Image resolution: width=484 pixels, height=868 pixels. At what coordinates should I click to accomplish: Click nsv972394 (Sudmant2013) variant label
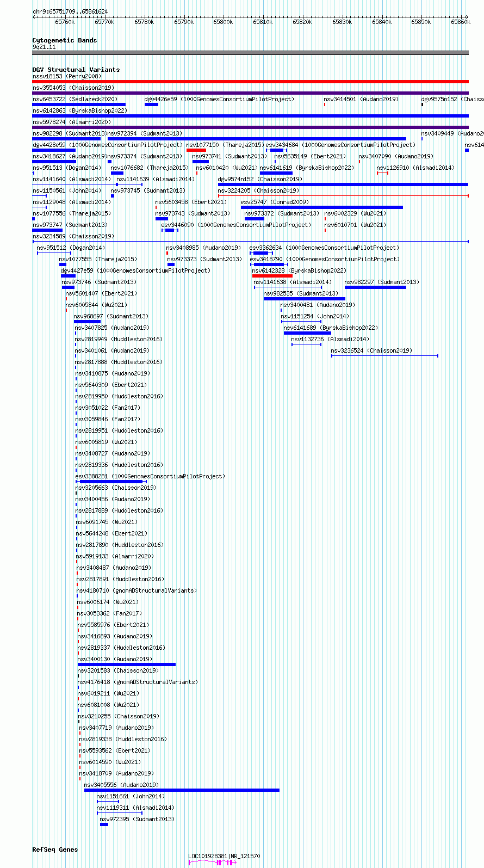point(145,133)
